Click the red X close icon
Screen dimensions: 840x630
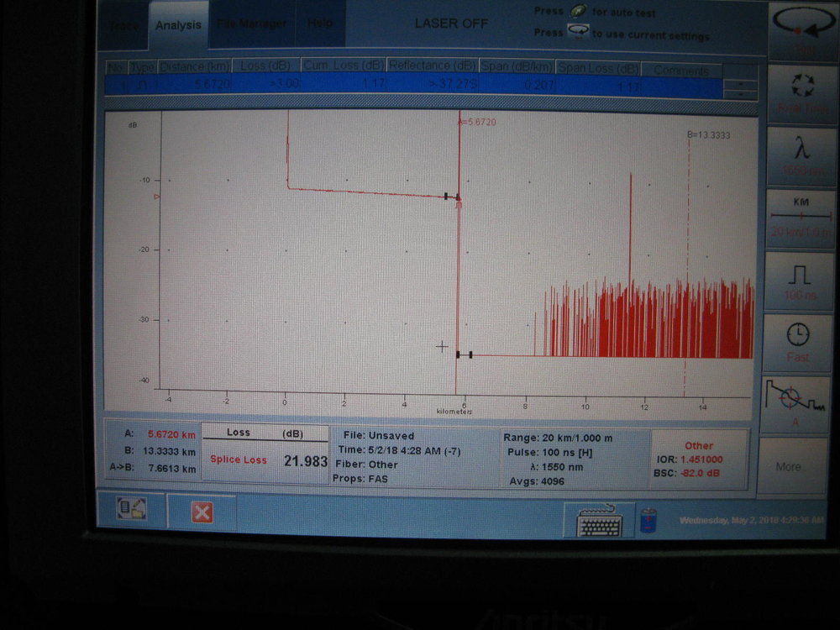(x=202, y=512)
